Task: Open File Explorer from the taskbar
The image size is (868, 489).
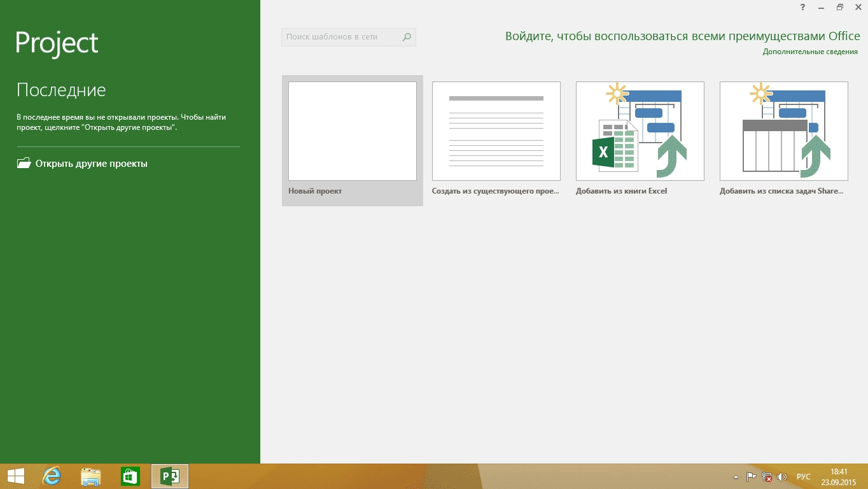Action: (91, 476)
